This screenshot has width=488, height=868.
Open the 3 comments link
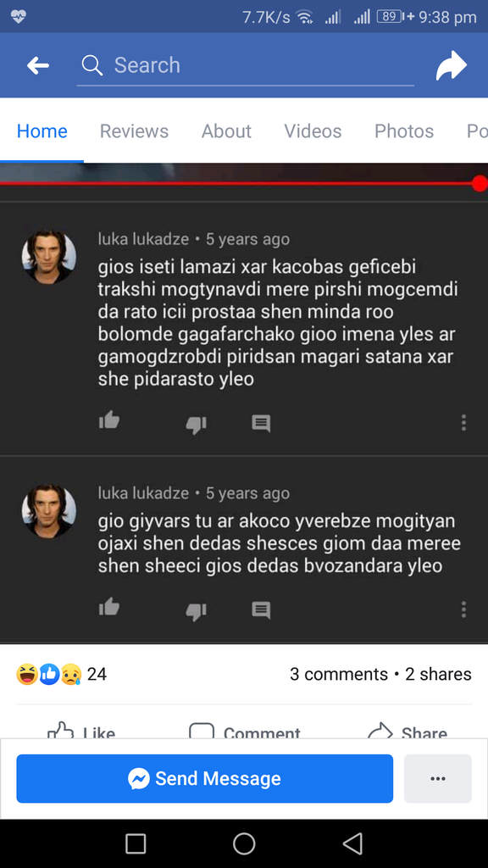339,674
